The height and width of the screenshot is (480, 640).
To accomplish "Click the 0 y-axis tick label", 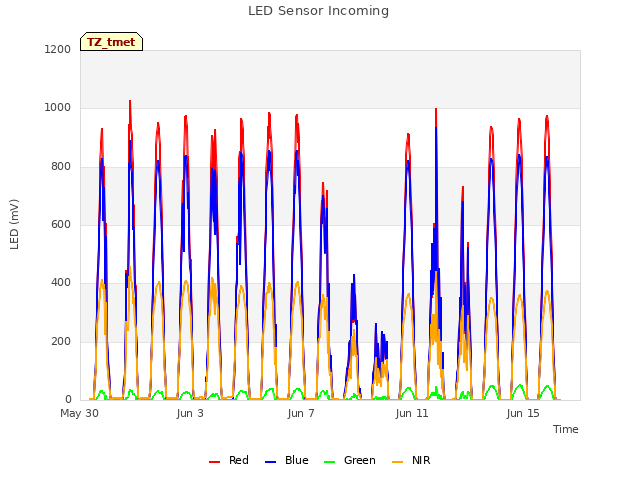I will [x=68, y=400].
